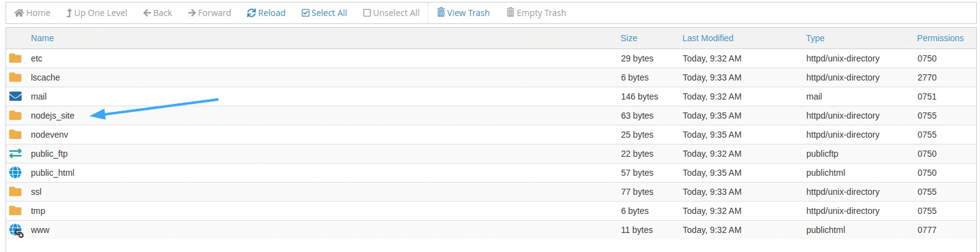Navigate Up One Level
The width and height of the screenshot is (980, 252).
(x=97, y=13)
